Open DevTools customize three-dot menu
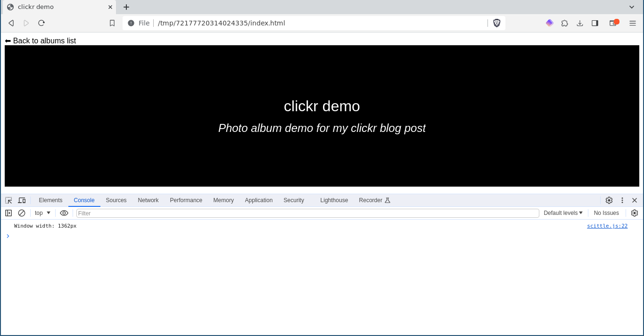This screenshot has height=336, width=644. coord(622,200)
